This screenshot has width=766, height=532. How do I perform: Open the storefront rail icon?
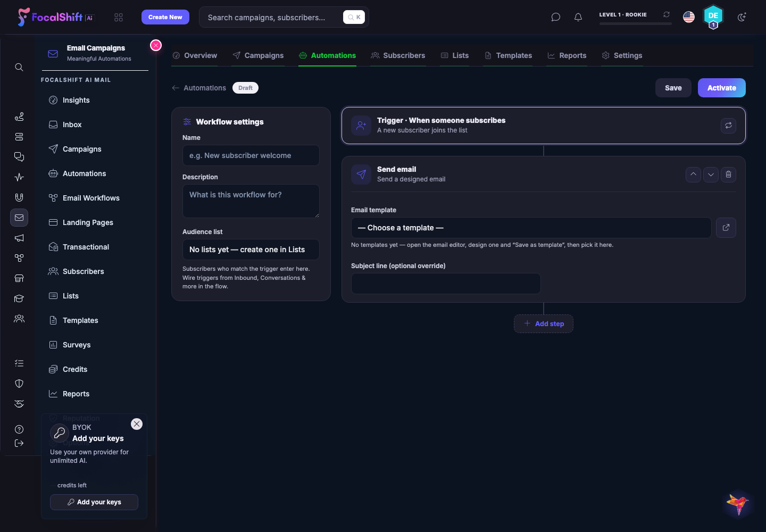(x=19, y=278)
